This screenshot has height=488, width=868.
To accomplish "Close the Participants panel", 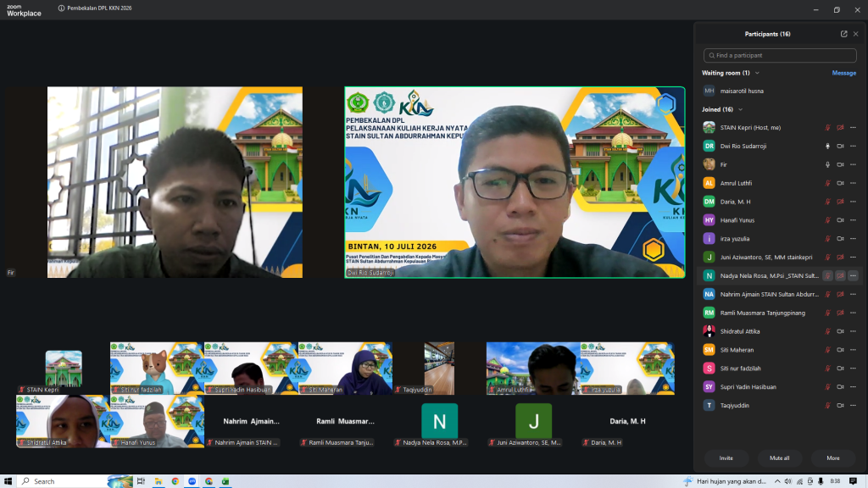I will click(856, 34).
